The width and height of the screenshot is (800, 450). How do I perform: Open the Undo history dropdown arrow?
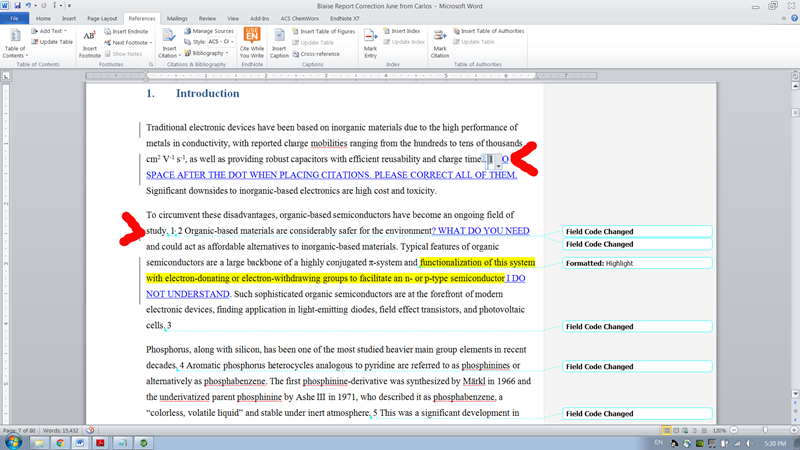coord(35,6)
